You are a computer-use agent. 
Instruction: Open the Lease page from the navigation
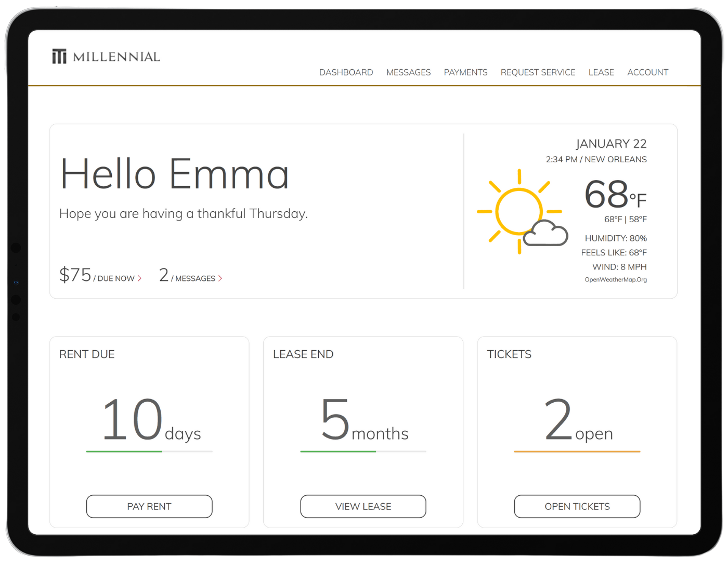click(x=601, y=72)
